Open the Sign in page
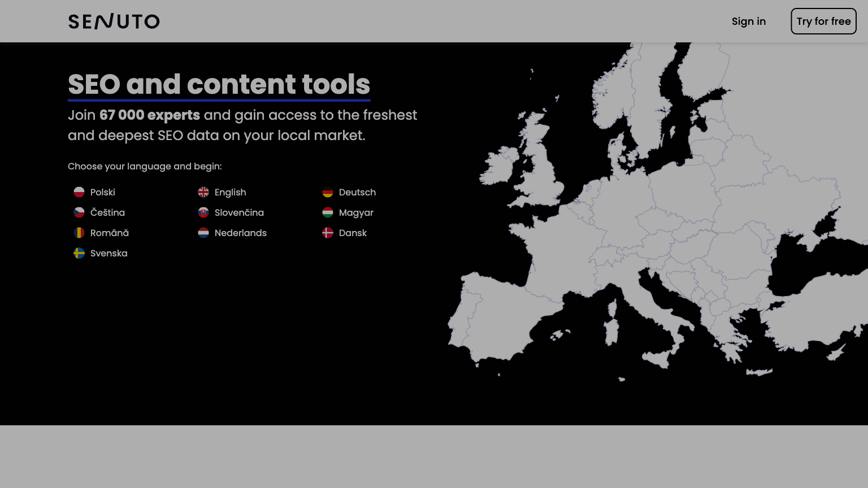 (x=748, y=21)
